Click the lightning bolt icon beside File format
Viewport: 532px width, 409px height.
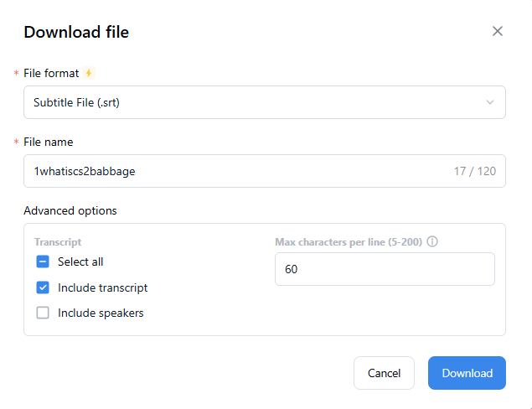(89, 73)
